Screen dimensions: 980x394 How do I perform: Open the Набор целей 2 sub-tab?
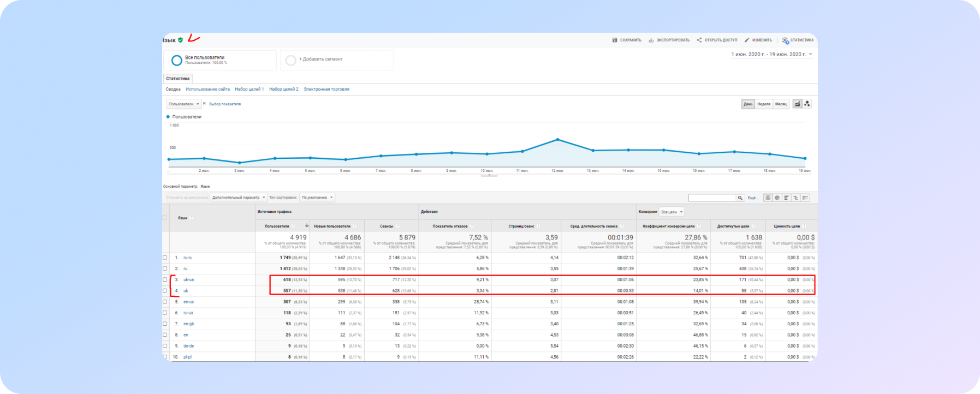284,89
